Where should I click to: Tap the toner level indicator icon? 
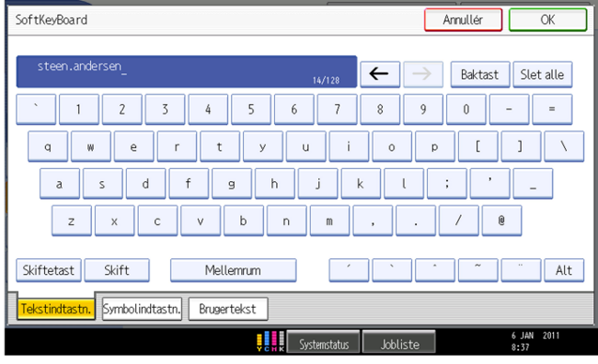pos(270,341)
